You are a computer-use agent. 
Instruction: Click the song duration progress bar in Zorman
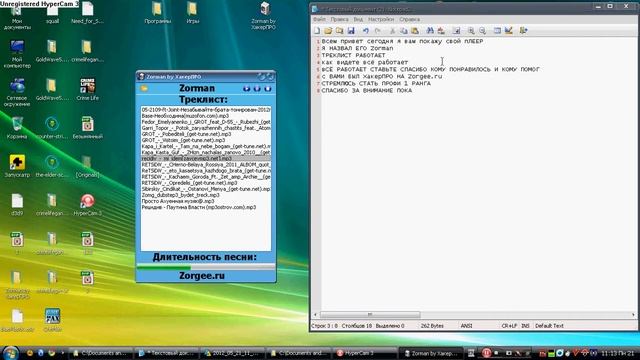click(x=206, y=267)
